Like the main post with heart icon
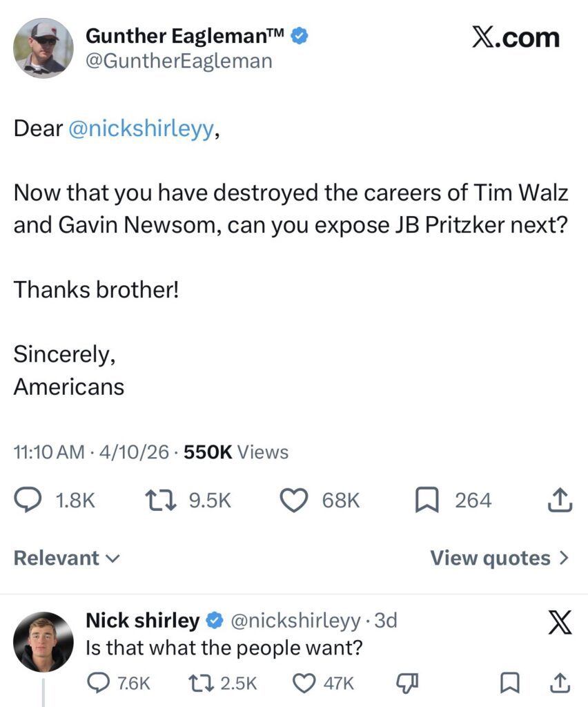Viewport: 588px width, 707px height. (x=293, y=501)
